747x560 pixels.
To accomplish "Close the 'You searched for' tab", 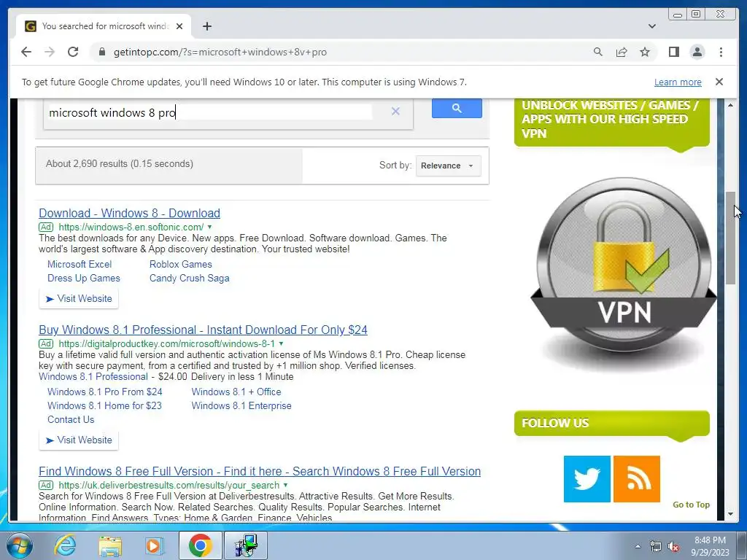I will tap(179, 26).
